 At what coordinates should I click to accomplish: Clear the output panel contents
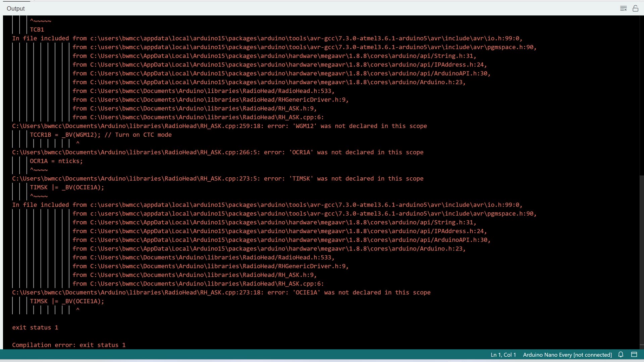(624, 8)
